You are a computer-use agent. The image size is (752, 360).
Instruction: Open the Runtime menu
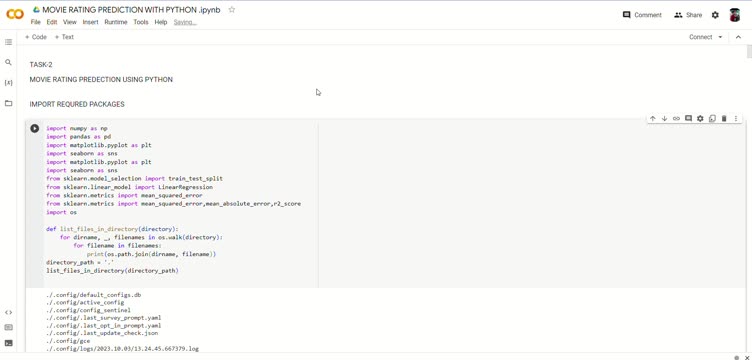coord(116,22)
